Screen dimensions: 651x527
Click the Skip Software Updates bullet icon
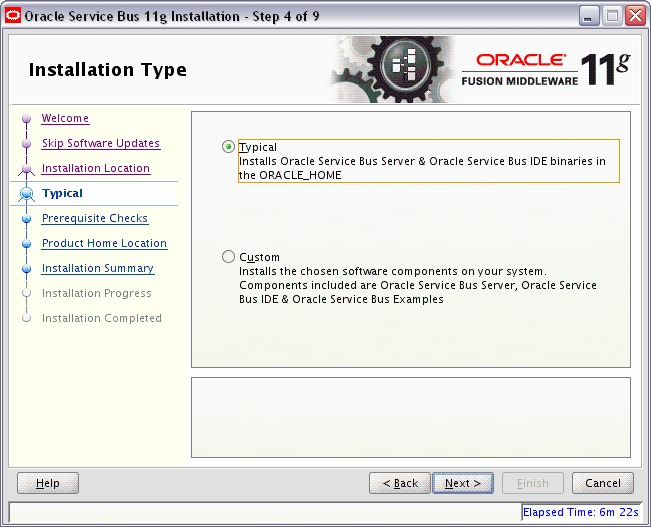click(27, 144)
